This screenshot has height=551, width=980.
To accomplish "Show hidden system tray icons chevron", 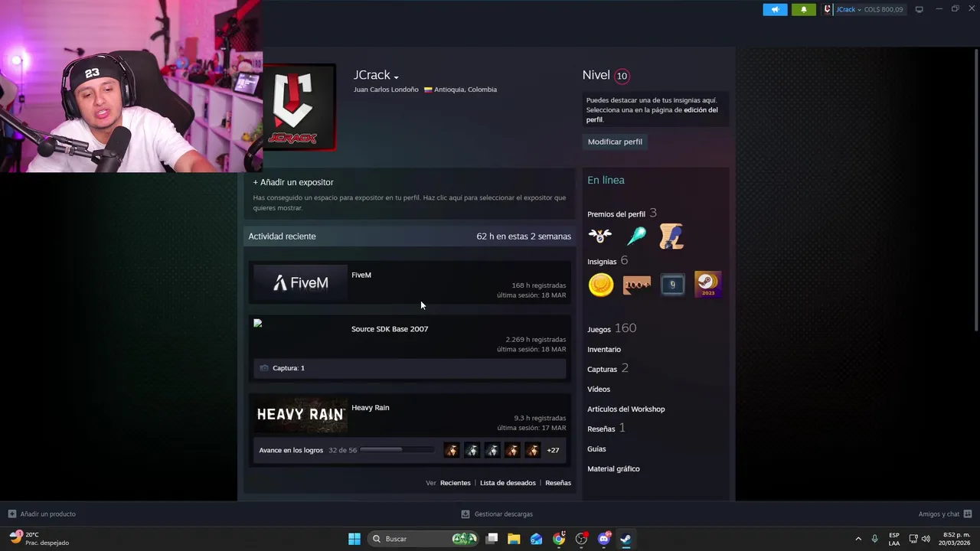I will [x=858, y=539].
